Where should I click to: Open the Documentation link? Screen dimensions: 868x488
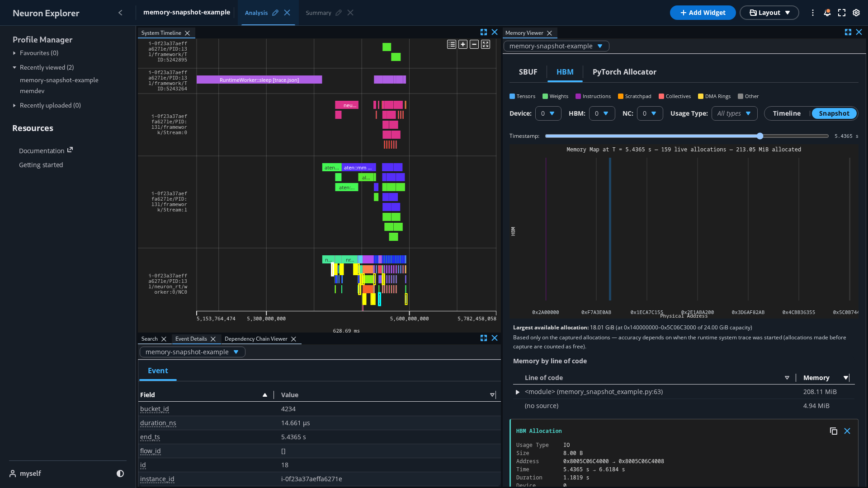tap(46, 150)
